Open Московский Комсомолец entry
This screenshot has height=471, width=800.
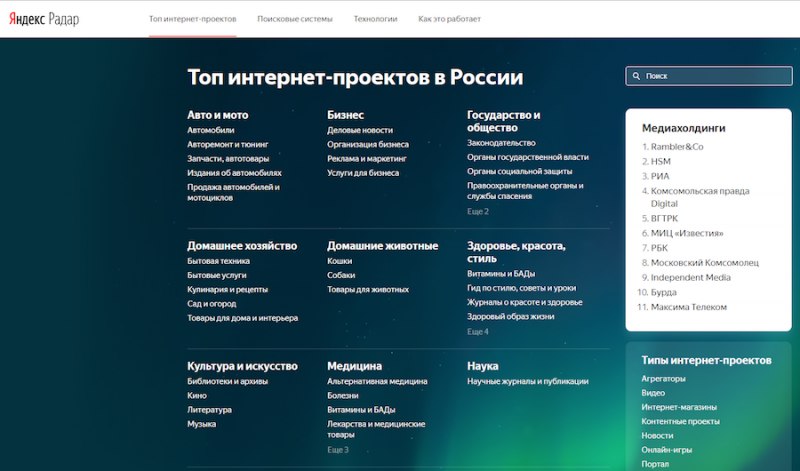705,263
